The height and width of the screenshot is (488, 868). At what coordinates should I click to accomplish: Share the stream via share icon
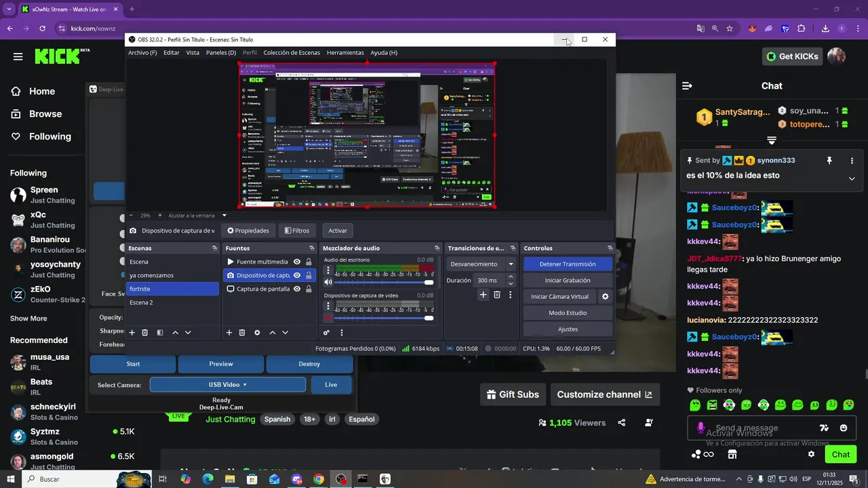tap(622, 422)
